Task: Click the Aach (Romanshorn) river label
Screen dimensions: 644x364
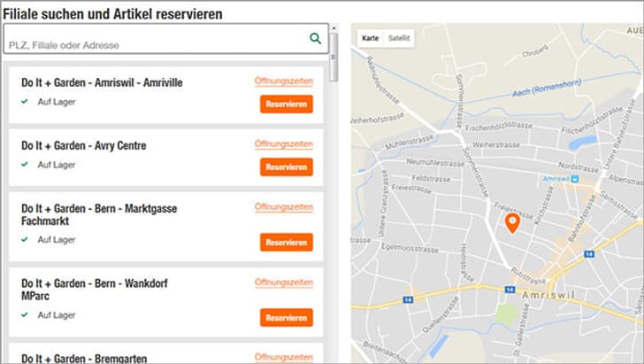Action: [x=547, y=88]
